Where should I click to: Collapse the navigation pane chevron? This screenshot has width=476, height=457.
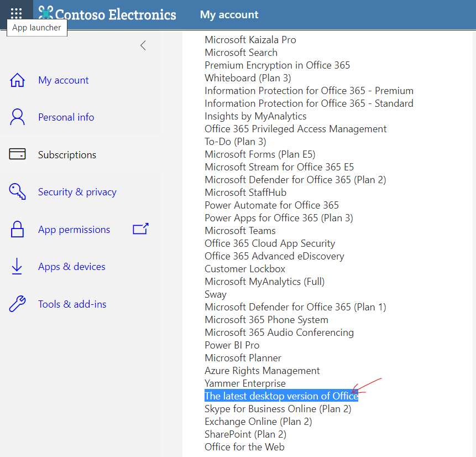pos(143,45)
